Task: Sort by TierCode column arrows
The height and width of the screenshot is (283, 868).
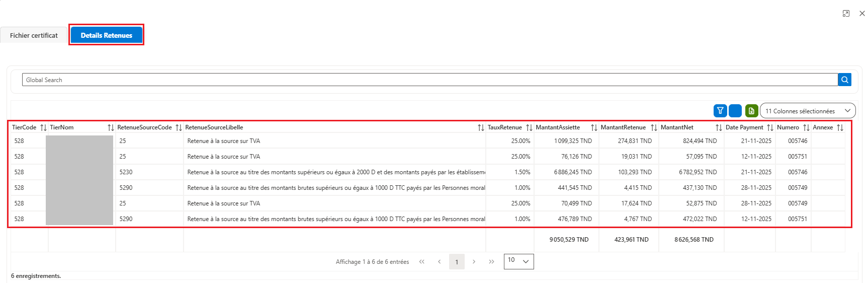Action: click(x=43, y=127)
